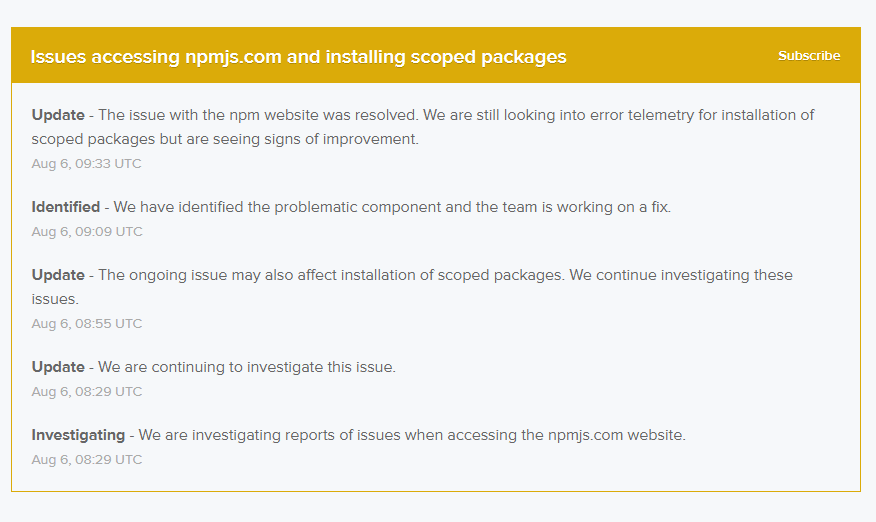Click the message about identifying the problematic component
The height and width of the screenshot is (522, 876).
pyautogui.click(x=392, y=207)
